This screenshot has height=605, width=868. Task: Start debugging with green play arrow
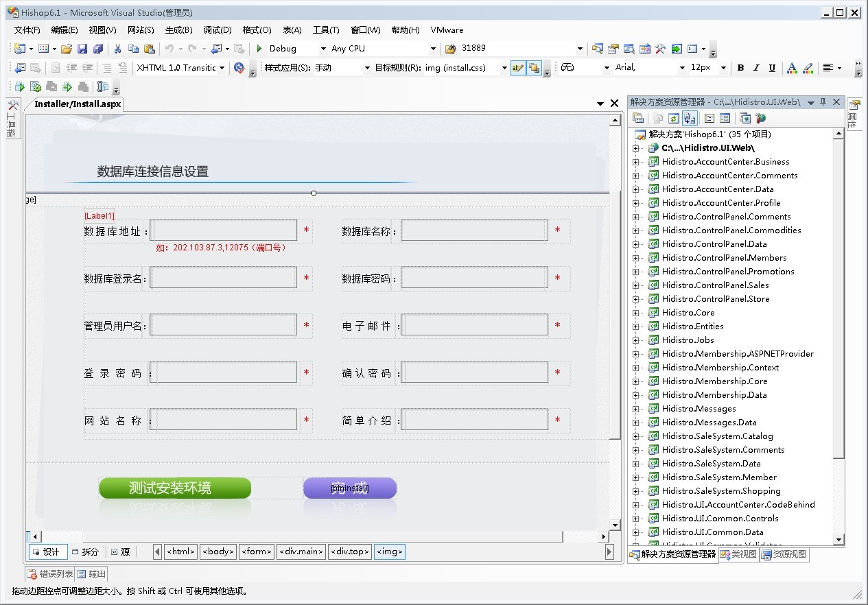259,49
